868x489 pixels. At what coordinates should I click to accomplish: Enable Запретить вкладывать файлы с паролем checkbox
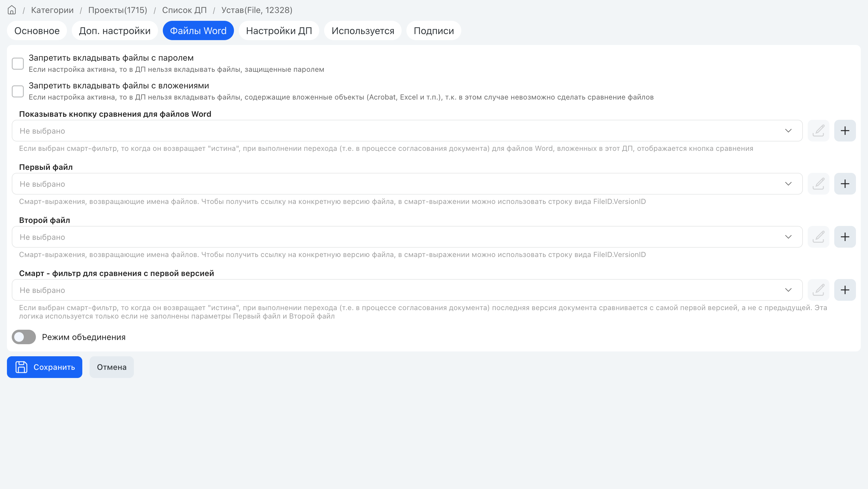(x=18, y=63)
